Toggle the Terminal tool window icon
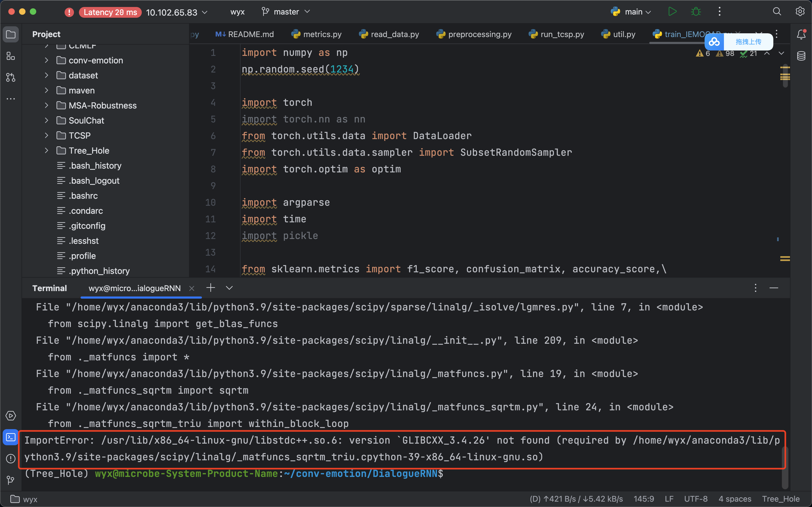This screenshot has width=812, height=507. 11,437
